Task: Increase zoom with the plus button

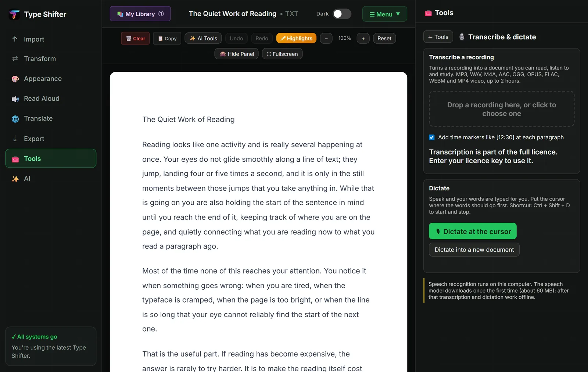Action: coord(363,38)
